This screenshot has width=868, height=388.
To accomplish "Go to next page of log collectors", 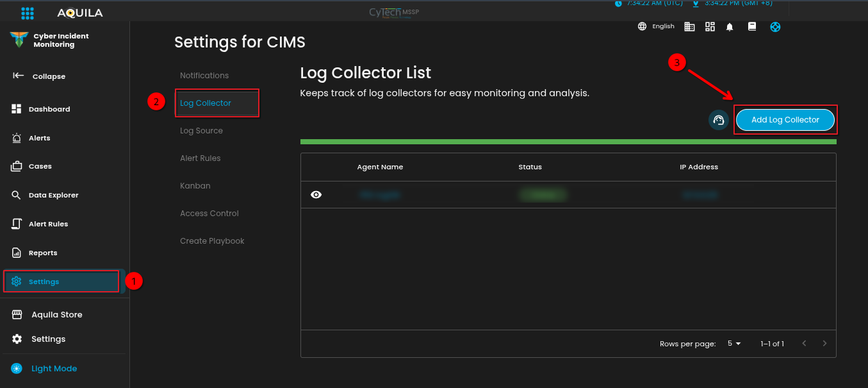I will tap(824, 344).
